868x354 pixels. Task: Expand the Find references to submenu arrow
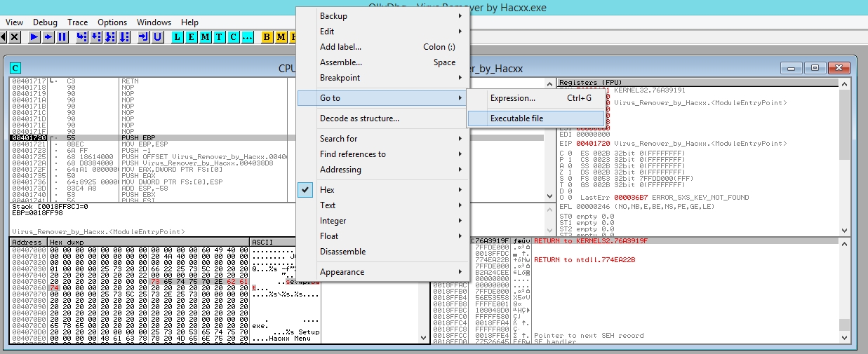pyautogui.click(x=460, y=154)
